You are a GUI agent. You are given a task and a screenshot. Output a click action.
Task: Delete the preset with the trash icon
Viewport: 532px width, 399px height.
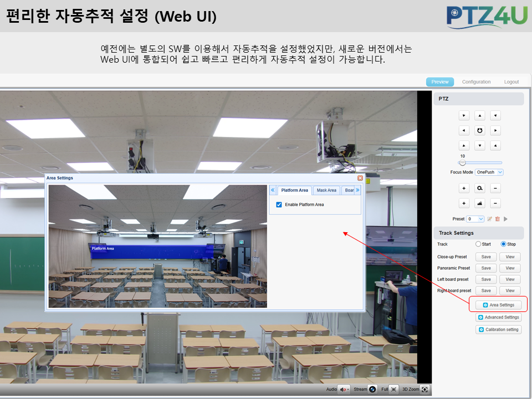pos(498,219)
